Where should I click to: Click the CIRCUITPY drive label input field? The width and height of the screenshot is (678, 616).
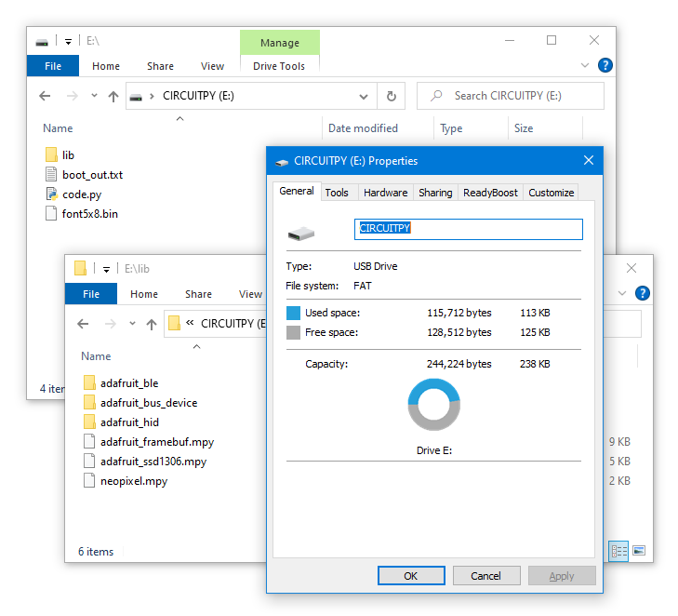pyautogui.click(x=469, y=229)
